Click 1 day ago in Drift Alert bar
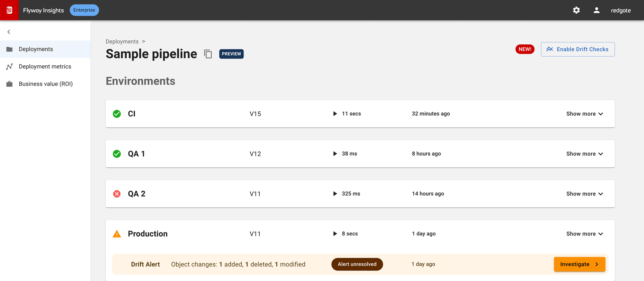The width and height of the screenshot is (644, 281). pyautogui.click(x=423, y=264)
